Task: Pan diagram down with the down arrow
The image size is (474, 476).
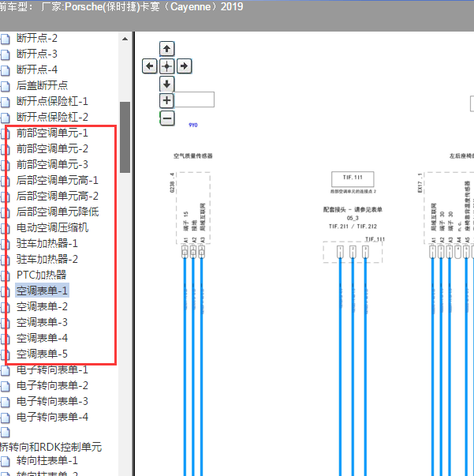Action: tap(166, 84)
